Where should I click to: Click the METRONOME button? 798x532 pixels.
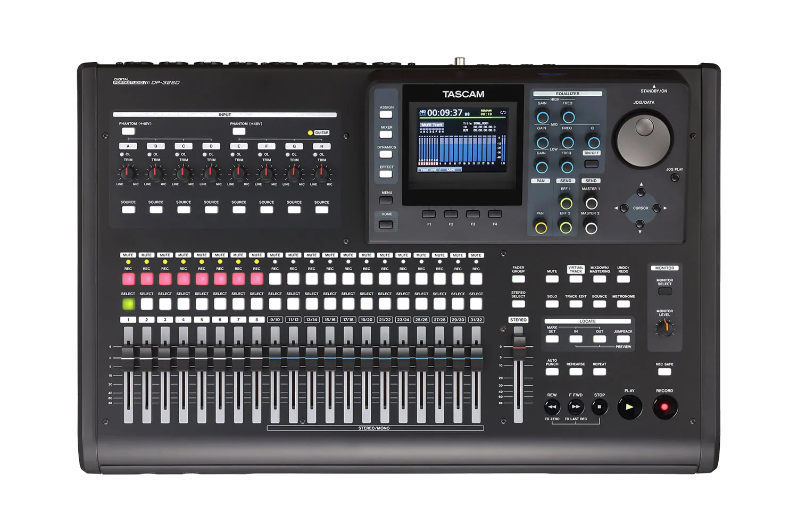coord(623,304)
